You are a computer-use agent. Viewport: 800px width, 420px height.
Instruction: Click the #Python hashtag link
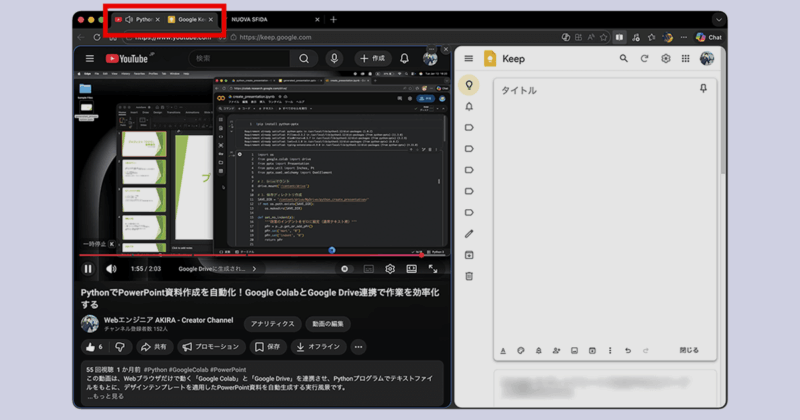pos(156,369)
